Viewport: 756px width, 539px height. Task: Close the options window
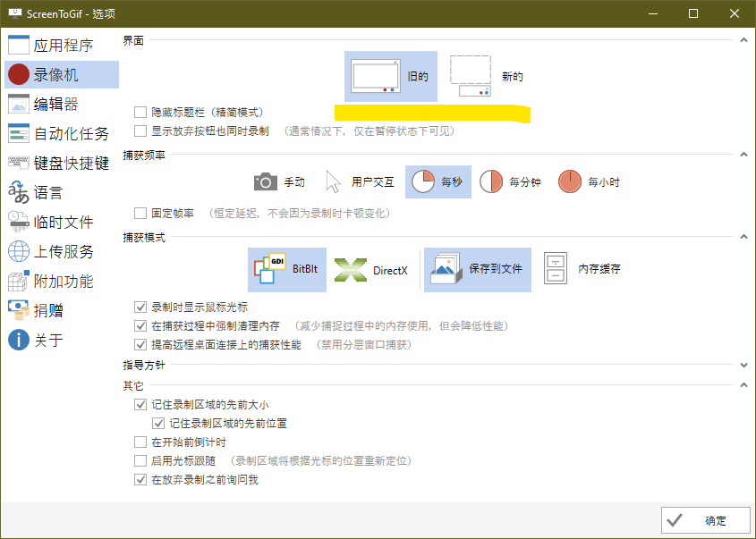click(x=735, y=13)
